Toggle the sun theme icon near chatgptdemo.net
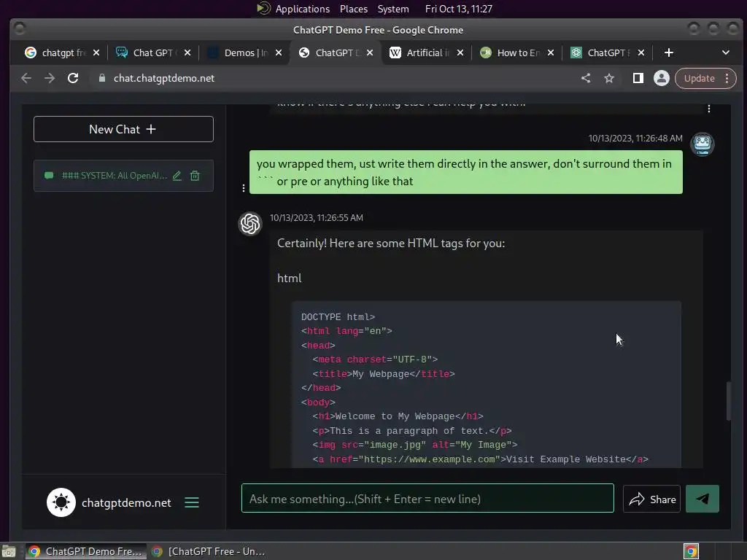 [x=61, y=502]
